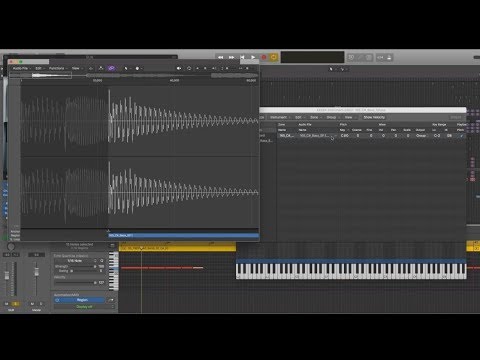The image size is (480, 360).
Task: Toggle the yellow Cycle button
Action: tap(274, 57)
